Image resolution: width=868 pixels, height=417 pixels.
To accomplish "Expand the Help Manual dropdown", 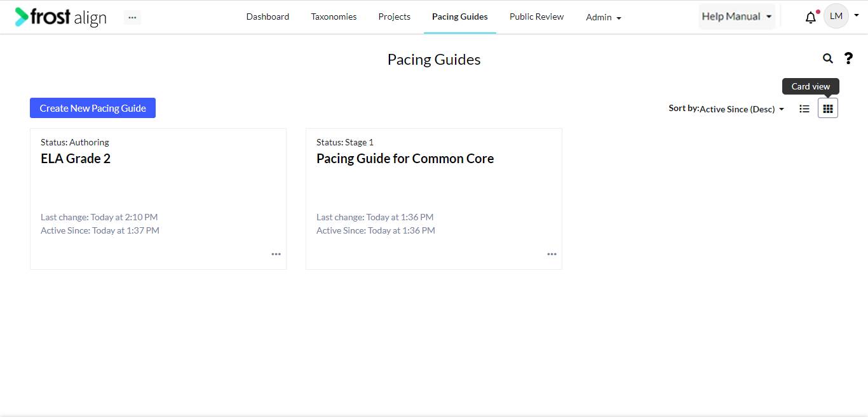I will click(736, 17).
